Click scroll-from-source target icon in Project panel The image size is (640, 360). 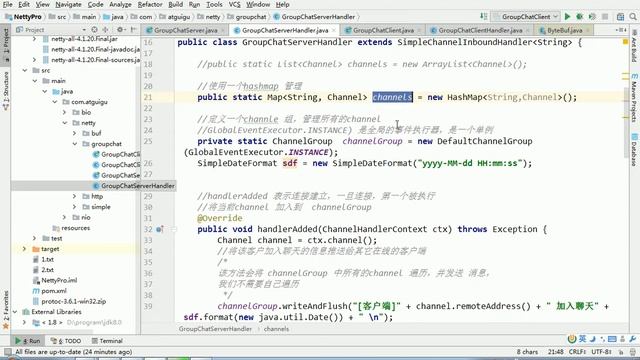[x=94, y=30]
